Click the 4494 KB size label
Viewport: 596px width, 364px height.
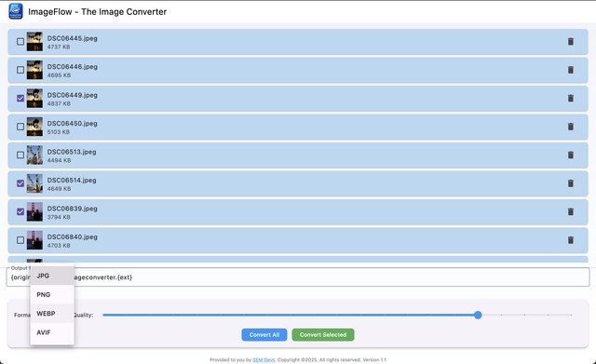click(x=59, y=160)
